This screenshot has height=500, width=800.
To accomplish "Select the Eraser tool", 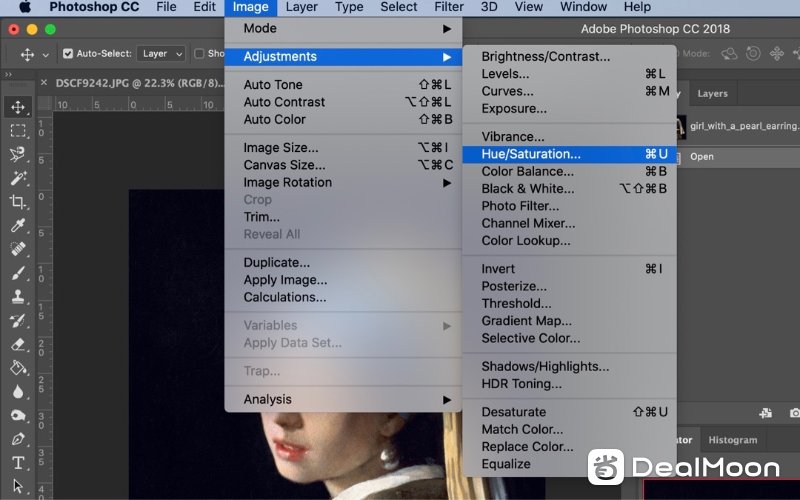I will [18, 344].
